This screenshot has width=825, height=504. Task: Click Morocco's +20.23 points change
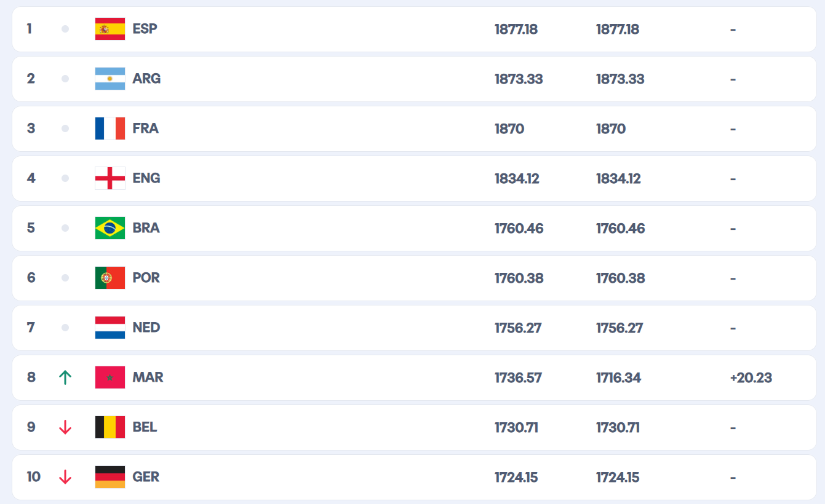coord(751,377)
